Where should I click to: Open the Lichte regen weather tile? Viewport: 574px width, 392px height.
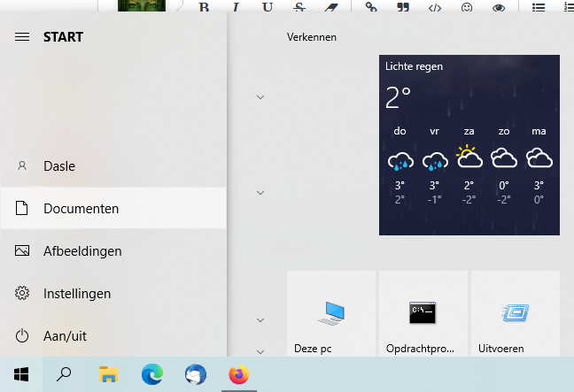(x=469, y=145)
